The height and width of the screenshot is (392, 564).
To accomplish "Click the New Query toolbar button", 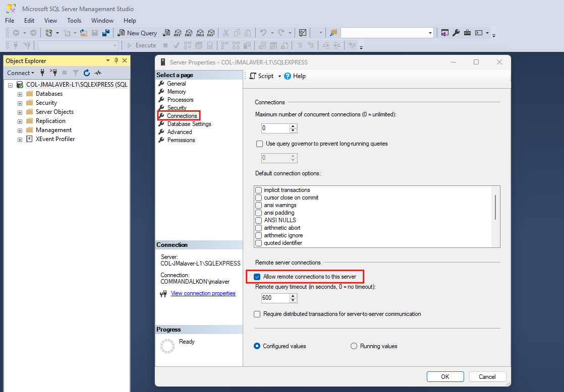I will [x=137, y=33].
